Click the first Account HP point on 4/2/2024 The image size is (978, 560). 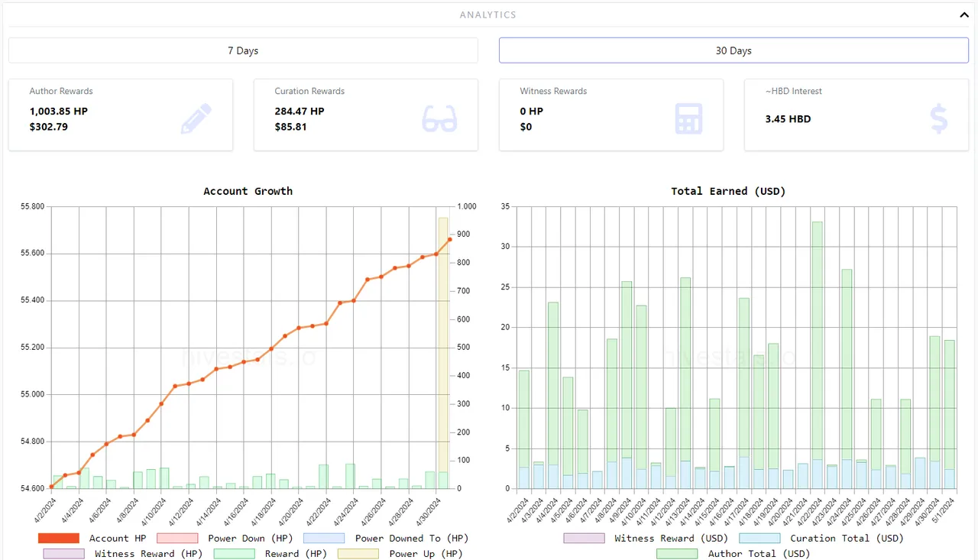pos(51,486)
